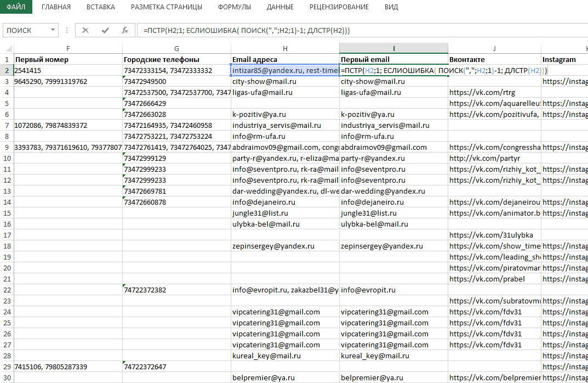Click cell H2 with intizar85@yandex.ru

point(285,71)
